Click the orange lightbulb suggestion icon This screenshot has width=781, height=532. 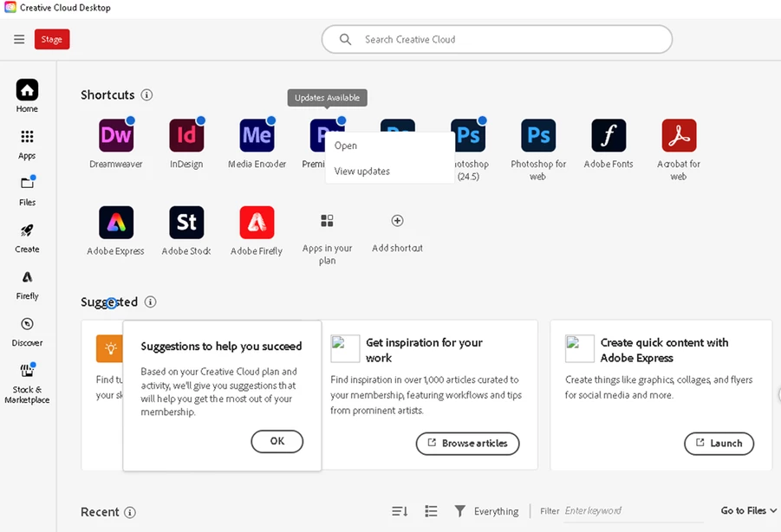pos(109,348)
